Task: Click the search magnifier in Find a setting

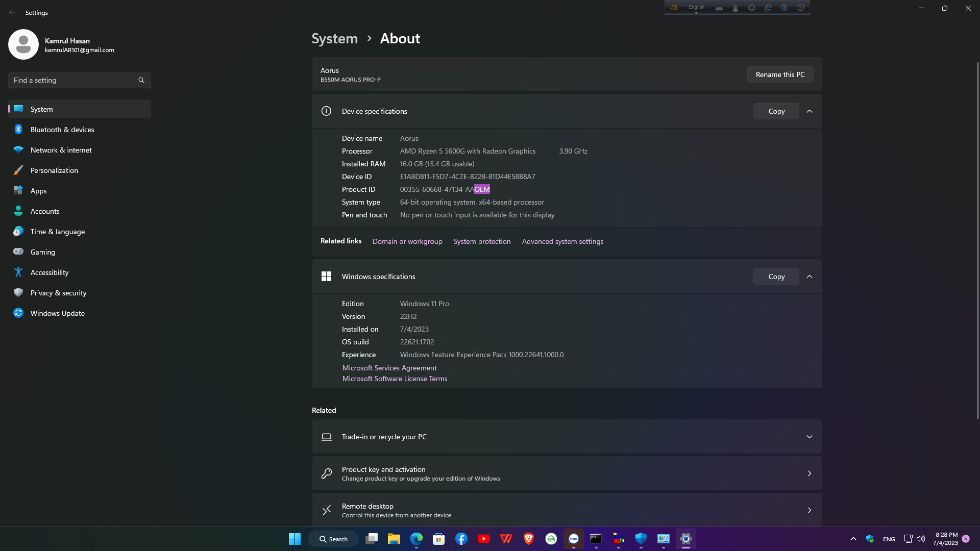Action: pos(141,80)
